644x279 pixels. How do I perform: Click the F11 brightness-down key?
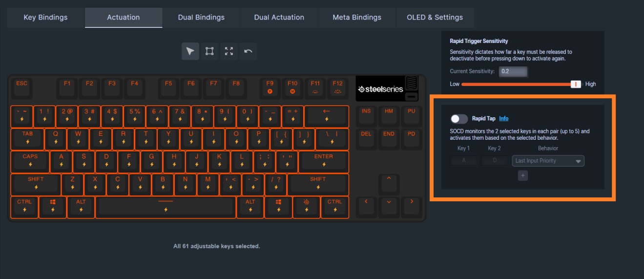coord(315,87)
